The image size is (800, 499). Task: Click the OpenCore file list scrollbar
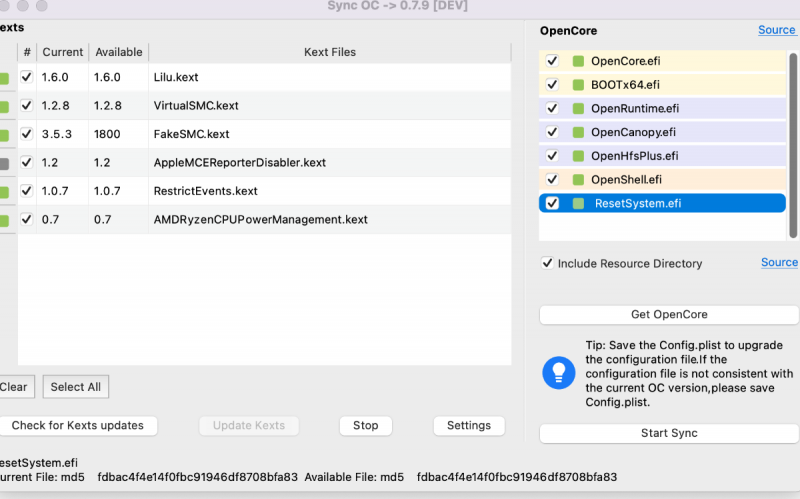coord(793,140)
